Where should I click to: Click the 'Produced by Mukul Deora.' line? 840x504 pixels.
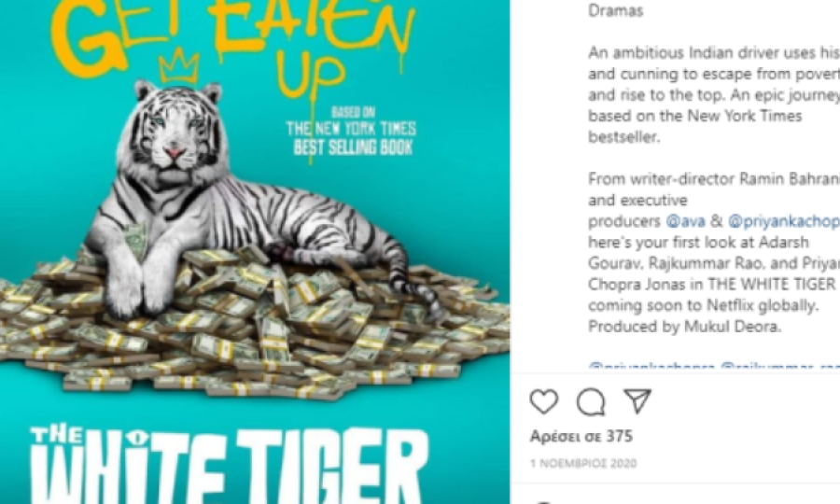click(x=685, y=326)
